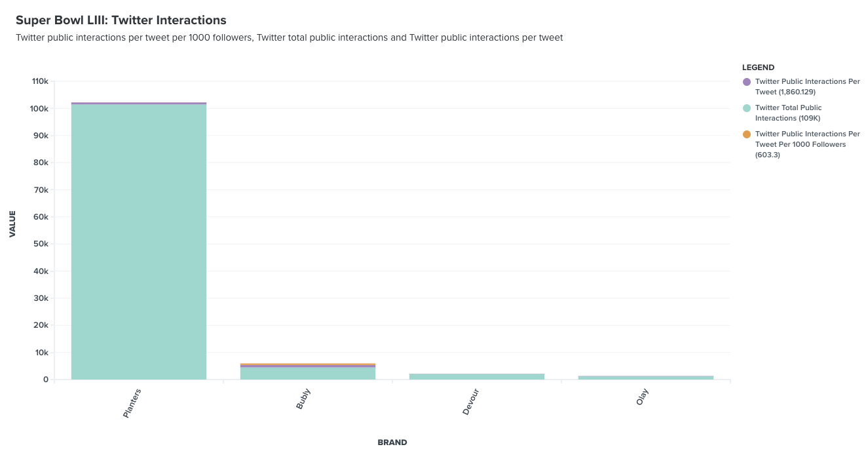Screen dimensions: 868x451
Task: Toggle the Twitter Public Interactions Per Tweet series label
Action: [807, 87]
